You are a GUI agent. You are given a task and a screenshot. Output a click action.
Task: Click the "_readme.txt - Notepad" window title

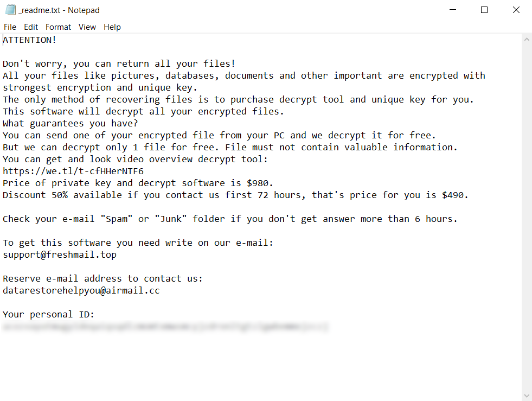(59, 10)
